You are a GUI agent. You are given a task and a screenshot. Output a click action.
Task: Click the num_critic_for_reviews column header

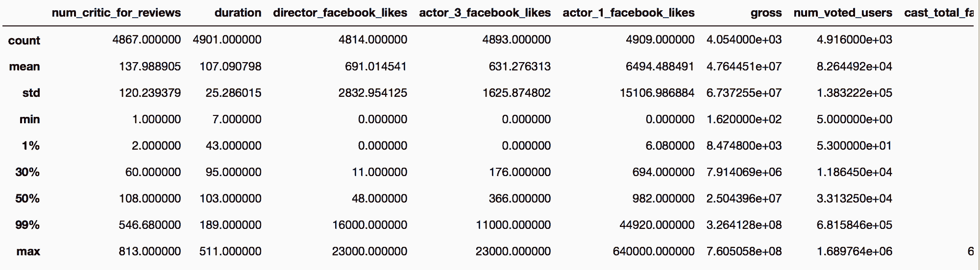tap(116, 13)
